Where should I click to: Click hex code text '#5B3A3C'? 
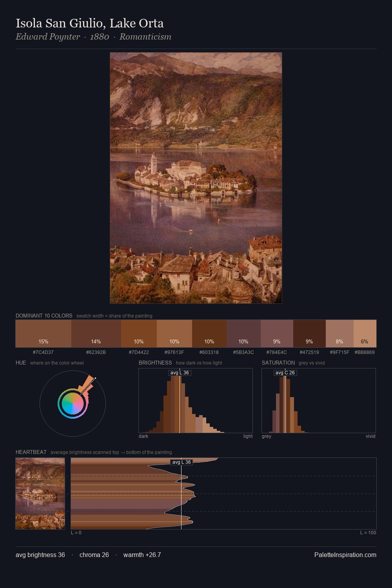click(x=243, y=352)
